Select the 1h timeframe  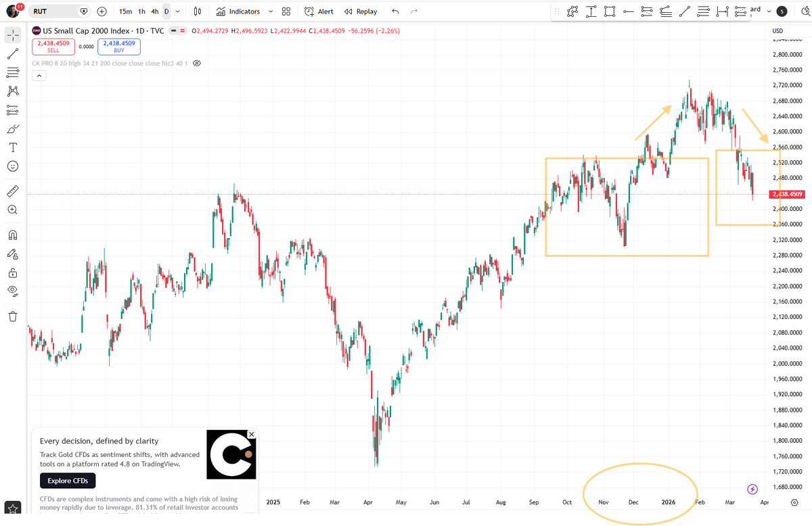click(x=141, y=11)
